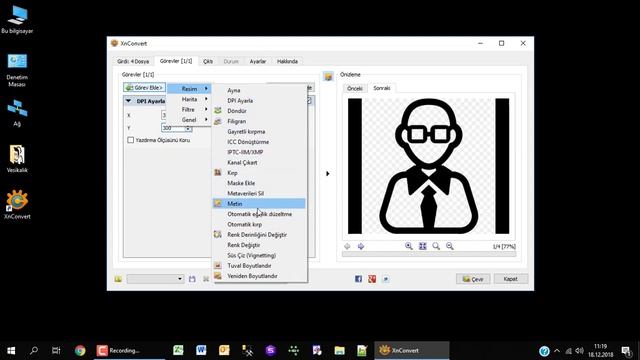Viewport: 640px width, 360px height.
Task: Switch to the Çıktı tab
Action: pyautogui.click(x=208, y=61)
